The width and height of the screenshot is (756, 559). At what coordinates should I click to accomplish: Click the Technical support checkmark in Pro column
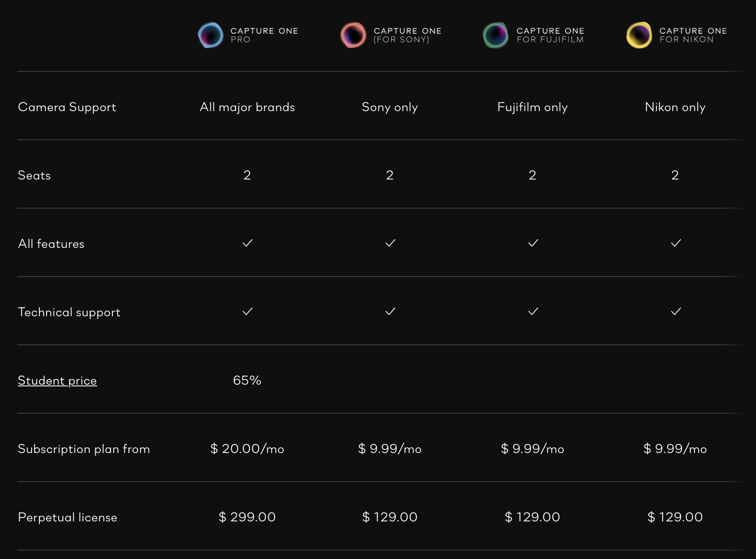[x=248, y=311]
